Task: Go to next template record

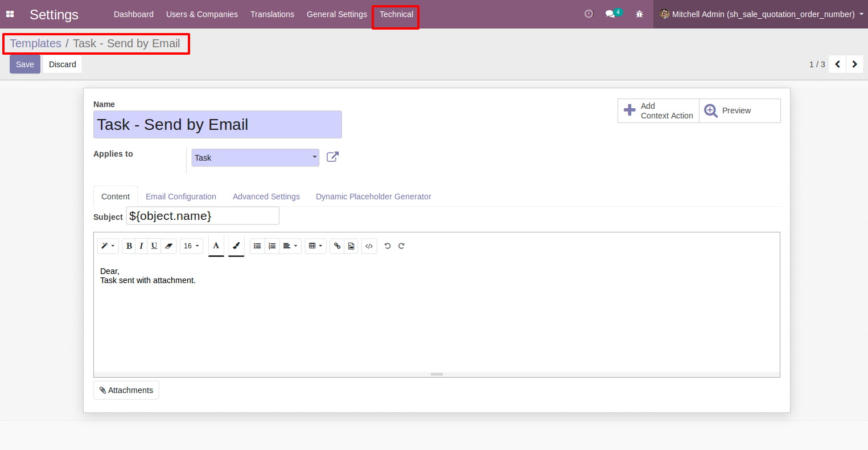Action: [x=855, y=64]
